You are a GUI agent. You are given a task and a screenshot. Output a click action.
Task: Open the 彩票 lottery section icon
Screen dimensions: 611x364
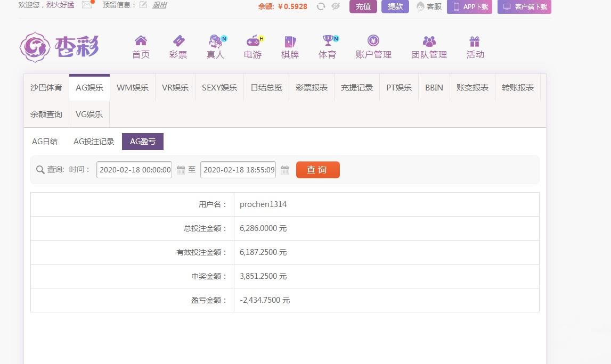178,46
